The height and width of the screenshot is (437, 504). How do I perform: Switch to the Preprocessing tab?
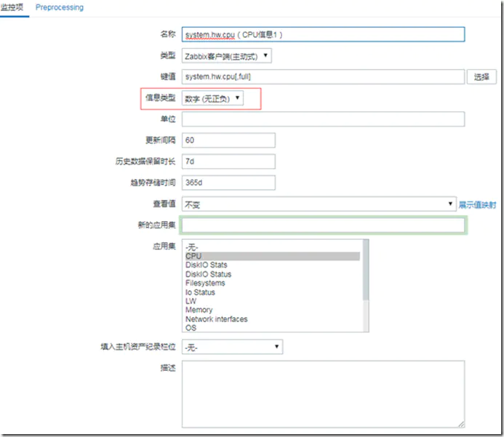[60, 7]
